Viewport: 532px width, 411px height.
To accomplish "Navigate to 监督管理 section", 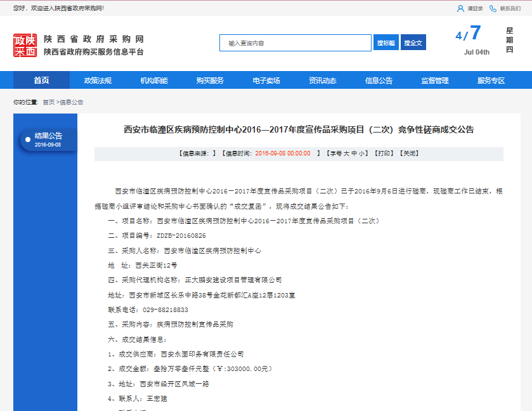I will coord(435,81).
